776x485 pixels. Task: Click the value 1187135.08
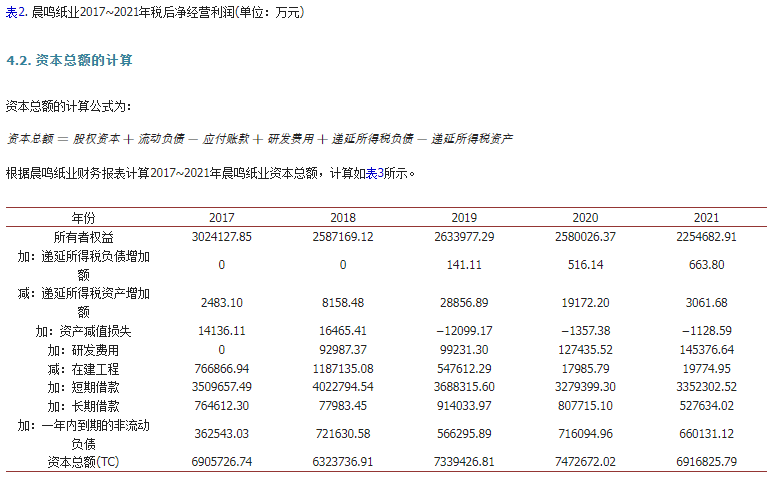pyautogui.click(x=343, y=369)
